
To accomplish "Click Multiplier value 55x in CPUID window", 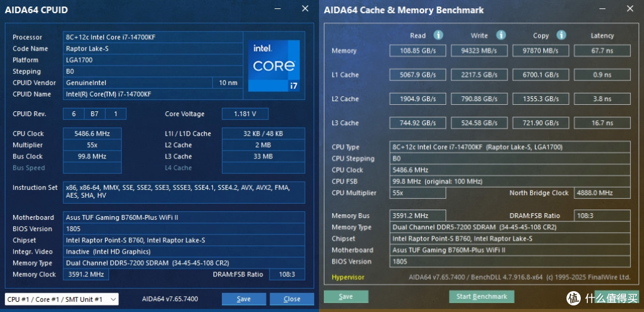I will [92, 145].
